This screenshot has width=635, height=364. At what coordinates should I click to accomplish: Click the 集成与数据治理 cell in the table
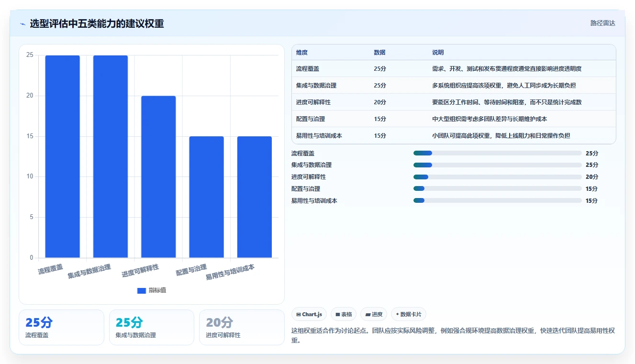[x=316, y=86]
